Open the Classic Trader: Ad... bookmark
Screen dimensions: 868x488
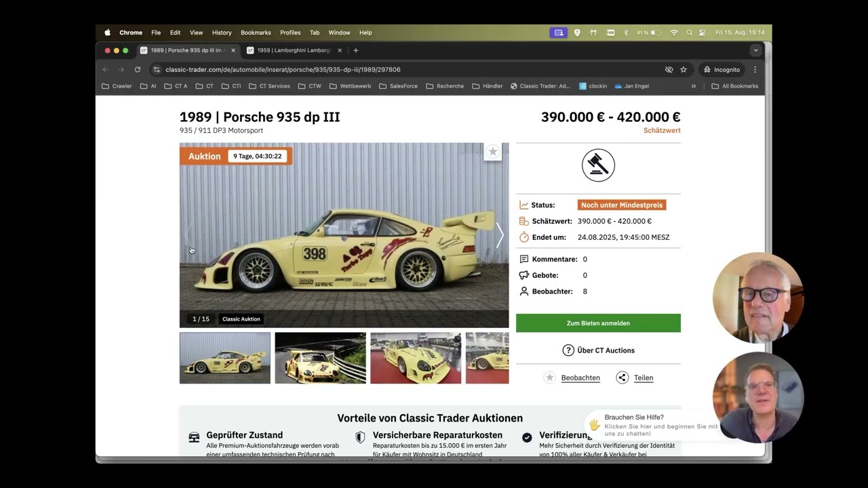click(540, 86)
